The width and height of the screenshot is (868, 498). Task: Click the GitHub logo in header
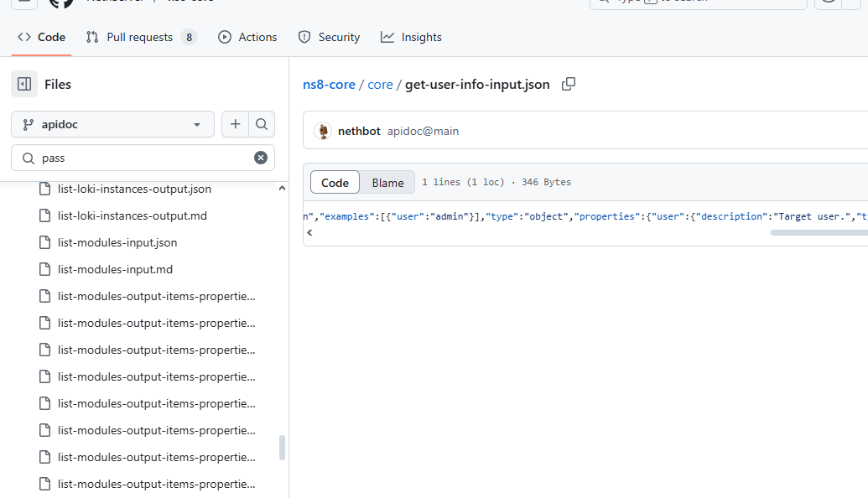tap(61, 3)
